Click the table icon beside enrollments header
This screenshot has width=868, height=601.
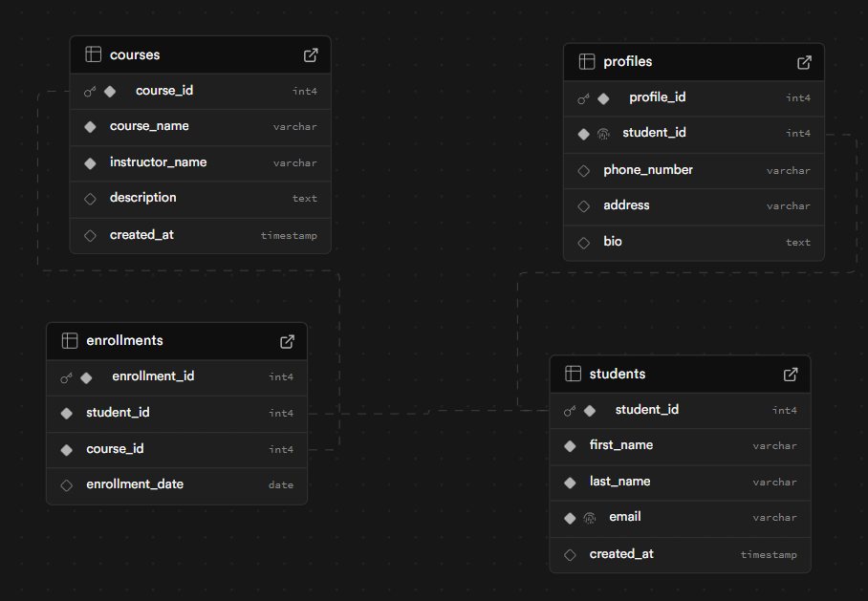(x=70, y=340)
